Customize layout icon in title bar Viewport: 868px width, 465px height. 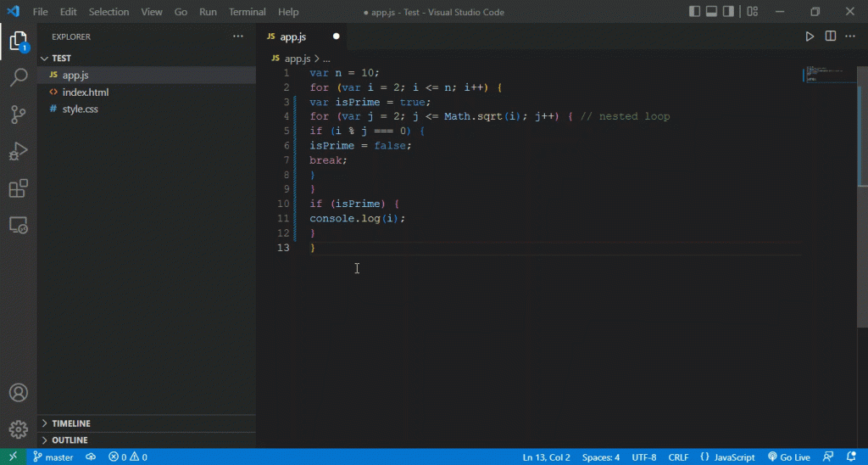pos(753,12)
